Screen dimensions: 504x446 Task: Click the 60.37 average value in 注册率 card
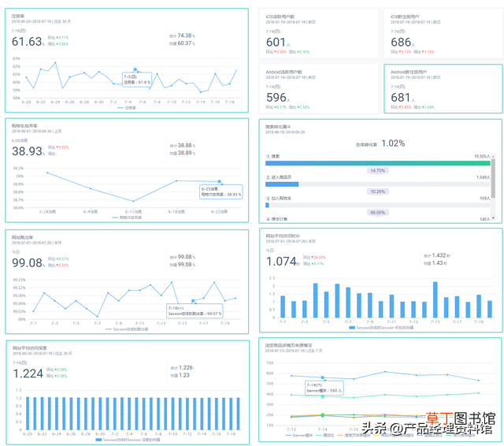pos(184,43)
